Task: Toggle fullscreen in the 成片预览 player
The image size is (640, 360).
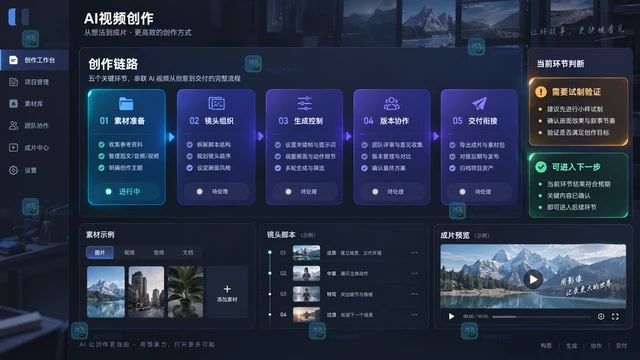Action: 615,316
